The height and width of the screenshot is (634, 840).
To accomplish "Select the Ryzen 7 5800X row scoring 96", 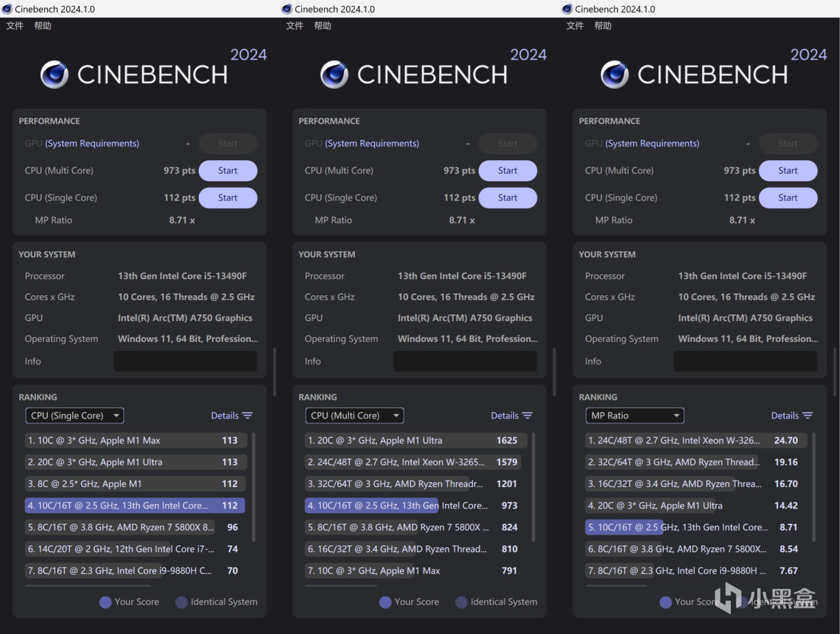I will coord(135,527).
